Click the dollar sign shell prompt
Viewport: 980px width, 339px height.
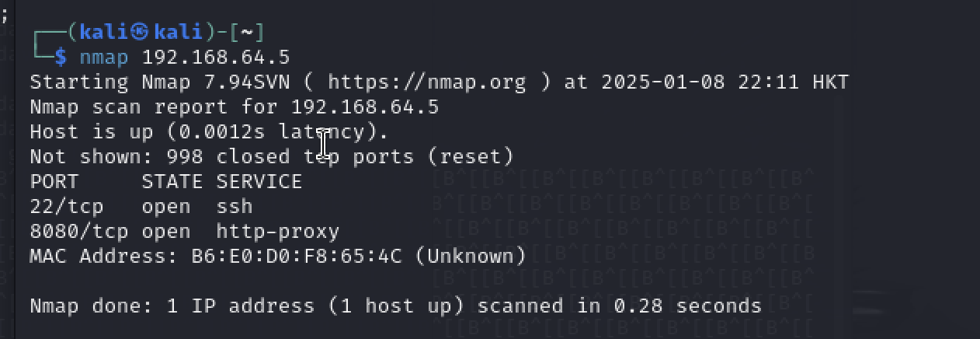(61, 57)
